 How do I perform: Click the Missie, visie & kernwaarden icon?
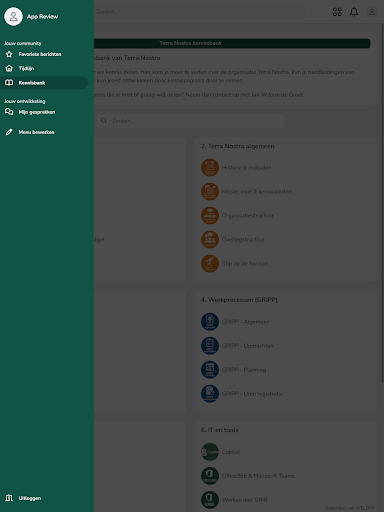tap(210, 192)
